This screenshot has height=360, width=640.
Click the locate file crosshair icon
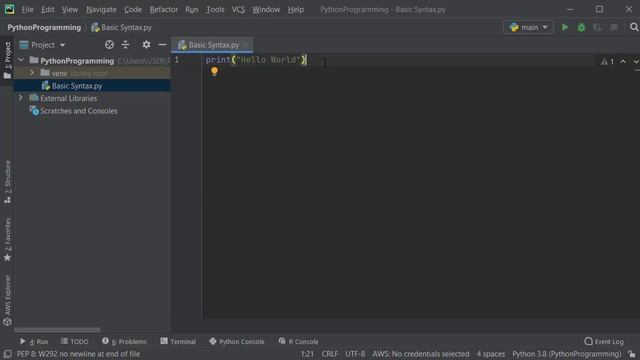tap(109, 44)
